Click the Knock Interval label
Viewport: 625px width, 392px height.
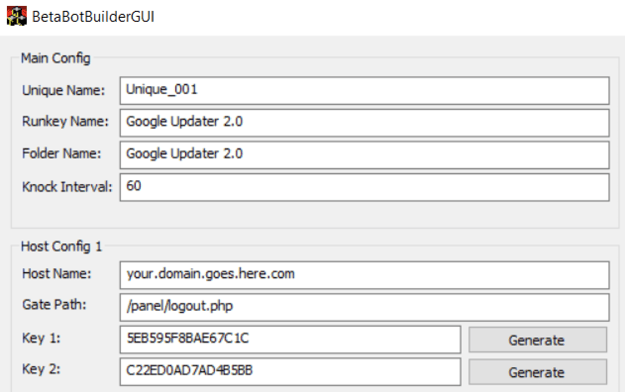point(67,187)
